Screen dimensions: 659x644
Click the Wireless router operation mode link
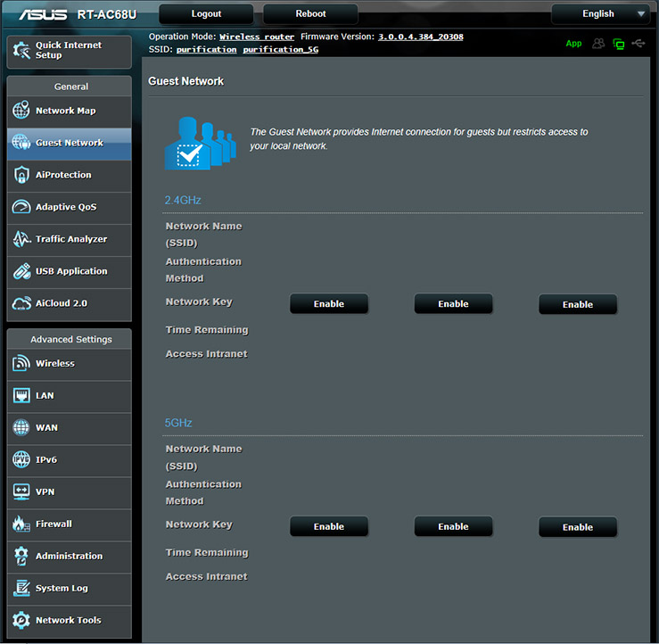coord(256,37)
